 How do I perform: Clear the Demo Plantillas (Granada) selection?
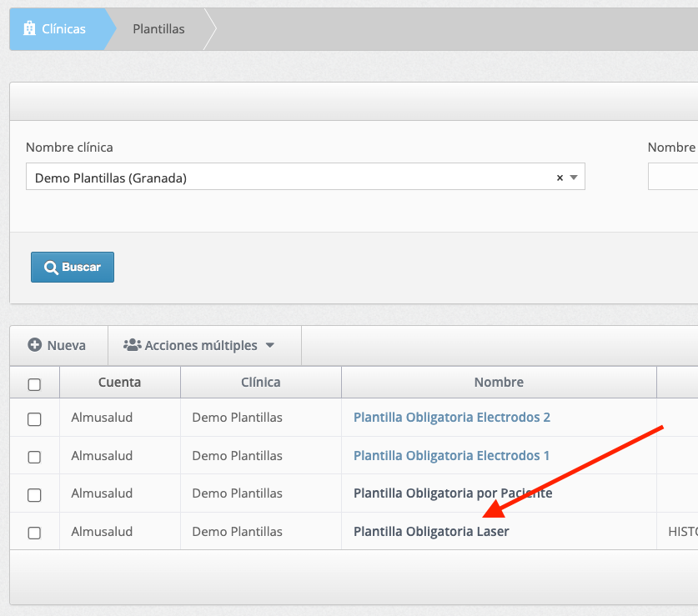560,178
